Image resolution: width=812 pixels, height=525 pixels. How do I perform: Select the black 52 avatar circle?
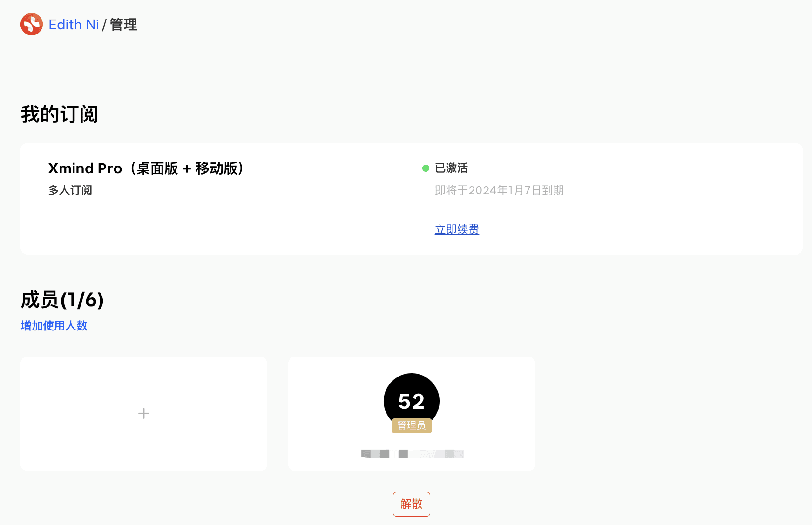(412, 399)
